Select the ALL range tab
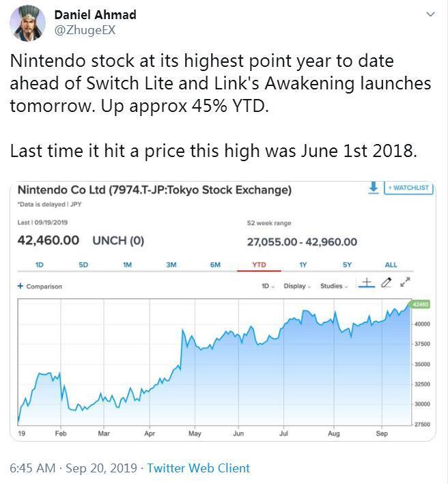This screenshot has height=484, width=448. (x=391, y=265)
